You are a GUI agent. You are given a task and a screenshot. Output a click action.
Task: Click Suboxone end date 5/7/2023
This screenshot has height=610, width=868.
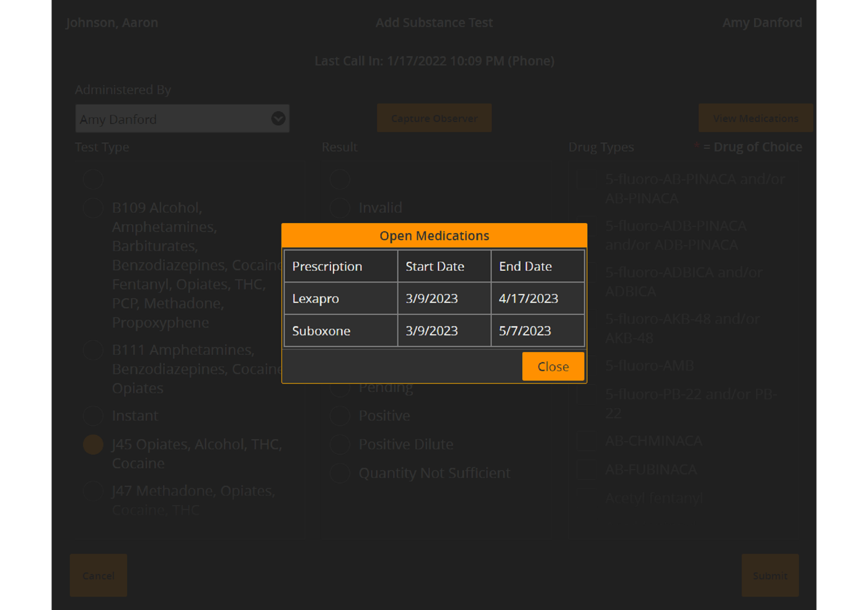pos(538,330)
